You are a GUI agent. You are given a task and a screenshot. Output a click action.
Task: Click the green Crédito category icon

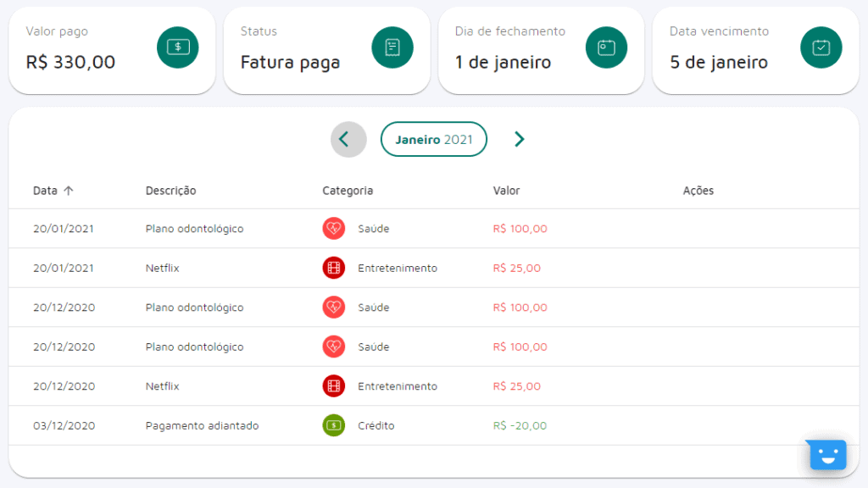[334, 425]
